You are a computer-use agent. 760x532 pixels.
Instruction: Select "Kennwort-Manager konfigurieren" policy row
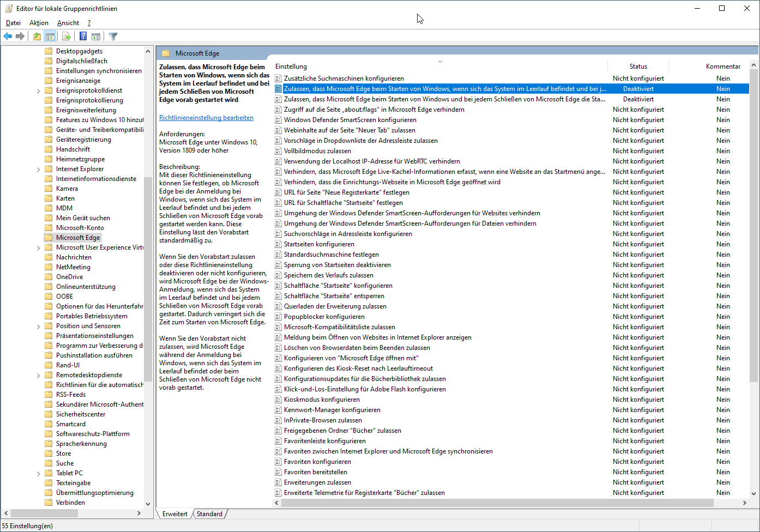[x=511, y=410]
